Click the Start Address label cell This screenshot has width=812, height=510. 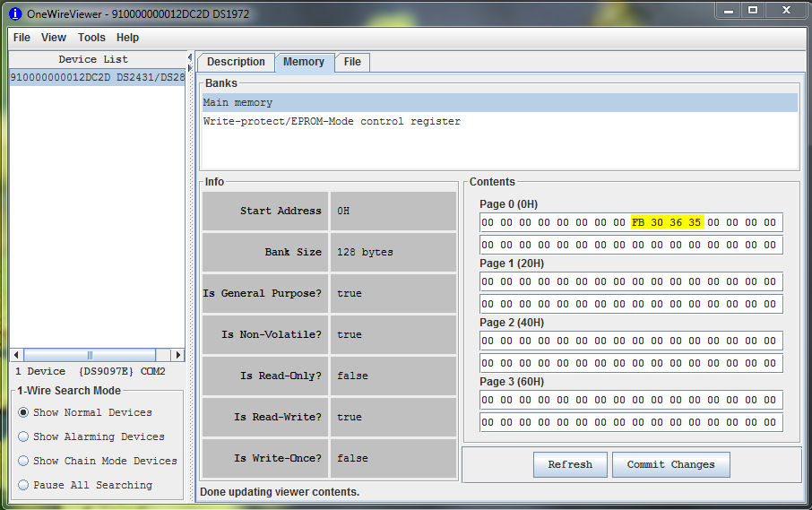click(x=265, y=211)
